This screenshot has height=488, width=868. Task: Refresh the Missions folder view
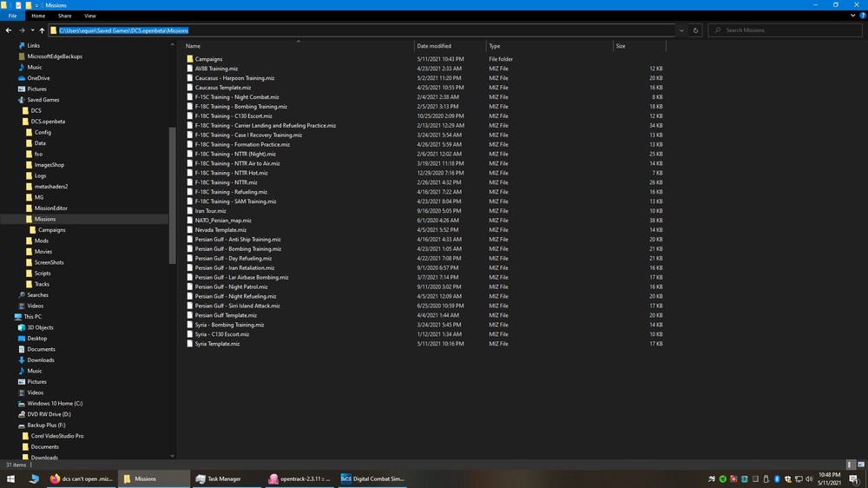[695, 30]
